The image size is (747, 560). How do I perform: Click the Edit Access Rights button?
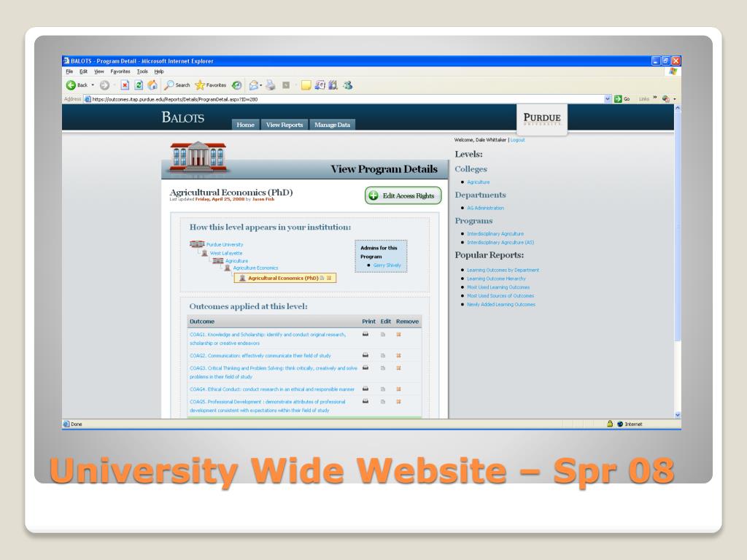pyautogui.click(x=403, y=195)
